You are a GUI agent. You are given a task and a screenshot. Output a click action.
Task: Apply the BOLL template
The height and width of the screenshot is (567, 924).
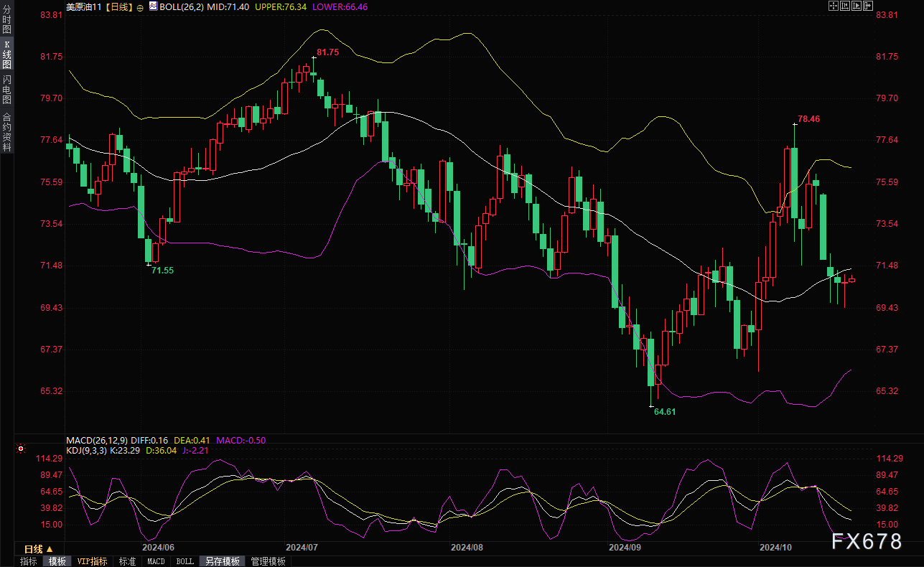pyautogui.click(x=185, y=561)
